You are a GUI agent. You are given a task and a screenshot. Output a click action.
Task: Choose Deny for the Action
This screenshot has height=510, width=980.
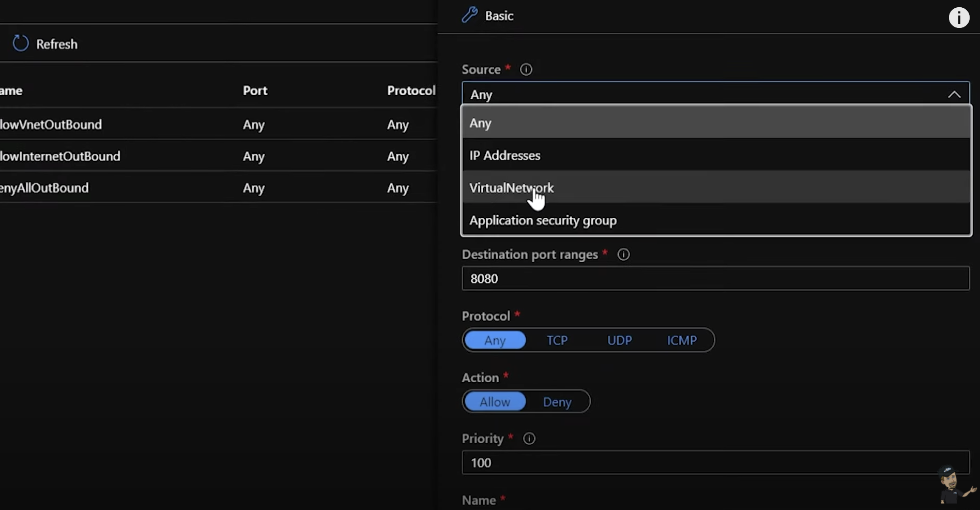coord(557,402)
